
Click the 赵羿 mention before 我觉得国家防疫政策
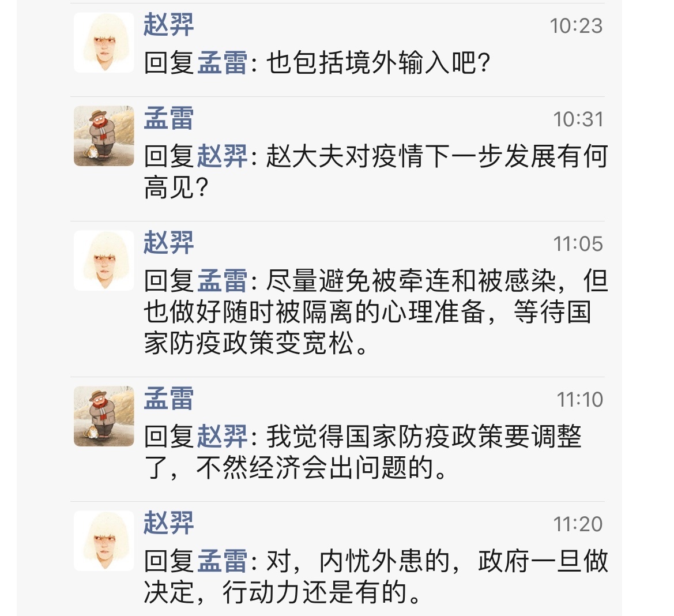223,437
